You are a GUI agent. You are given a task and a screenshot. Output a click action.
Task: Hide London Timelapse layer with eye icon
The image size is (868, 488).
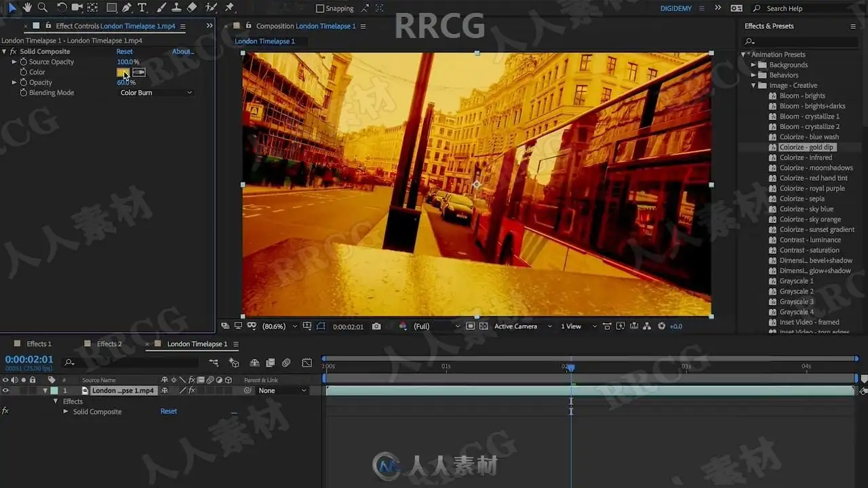click(x=5, y=390)
